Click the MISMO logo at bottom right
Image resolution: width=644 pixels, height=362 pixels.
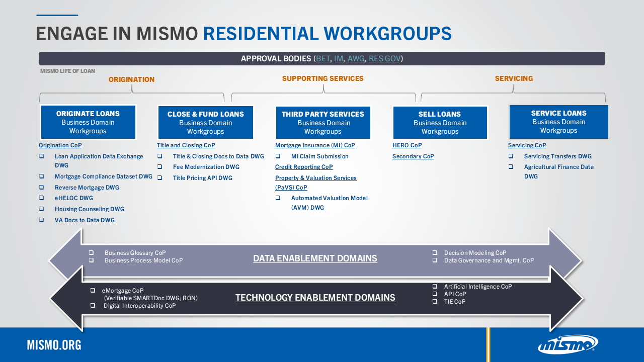[568, 344]
